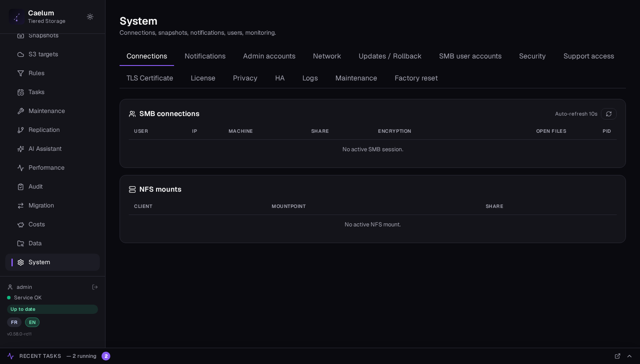Click the No active NFS mount message
This screenshot has width=640, height=364.
pyautogui.click(x=373, y=225)
